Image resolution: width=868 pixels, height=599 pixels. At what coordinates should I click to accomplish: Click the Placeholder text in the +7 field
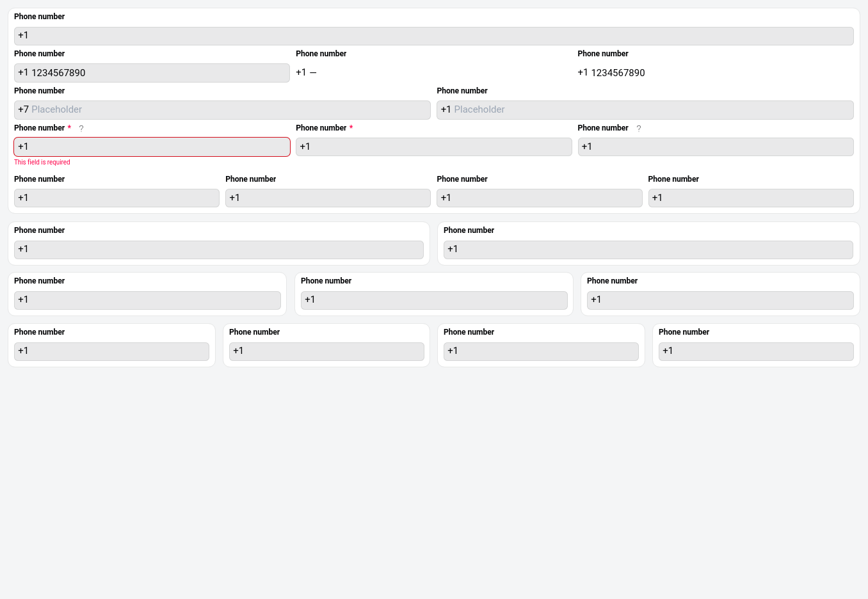point(56,109)
